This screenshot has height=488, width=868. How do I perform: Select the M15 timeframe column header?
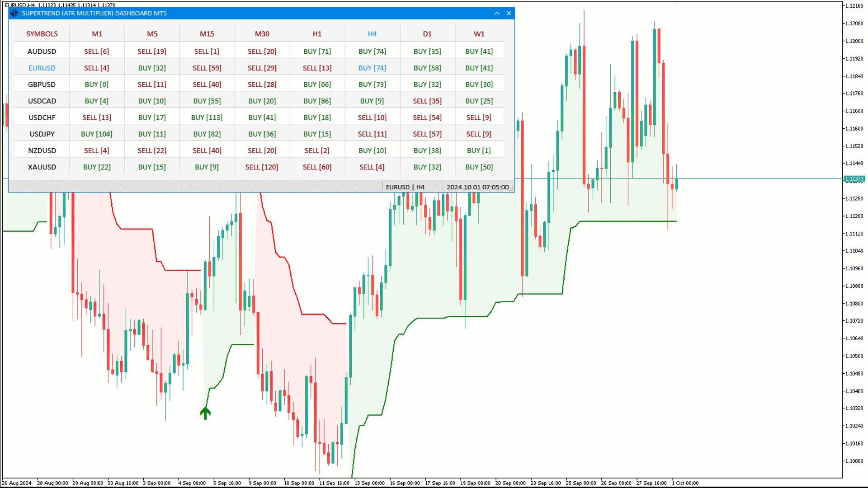click(x=207, y=34)
